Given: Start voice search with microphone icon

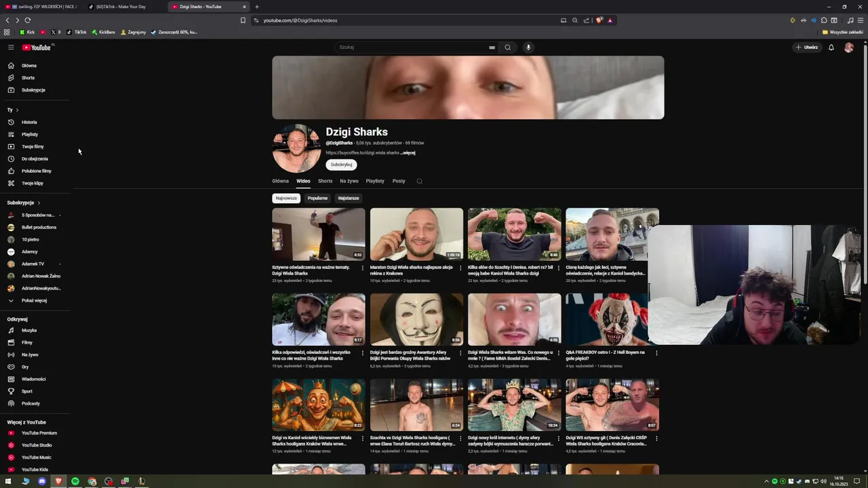Looking at the screenshot, I should 528,47.
